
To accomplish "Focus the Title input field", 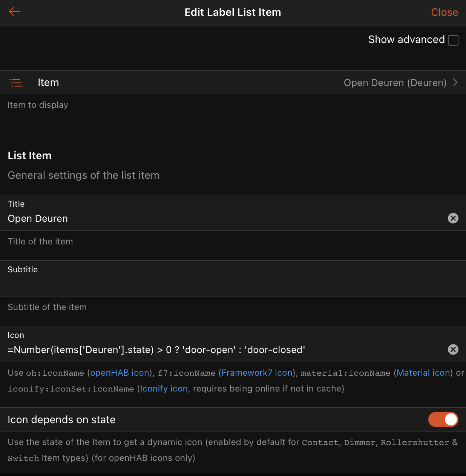I will pos(222,219).
